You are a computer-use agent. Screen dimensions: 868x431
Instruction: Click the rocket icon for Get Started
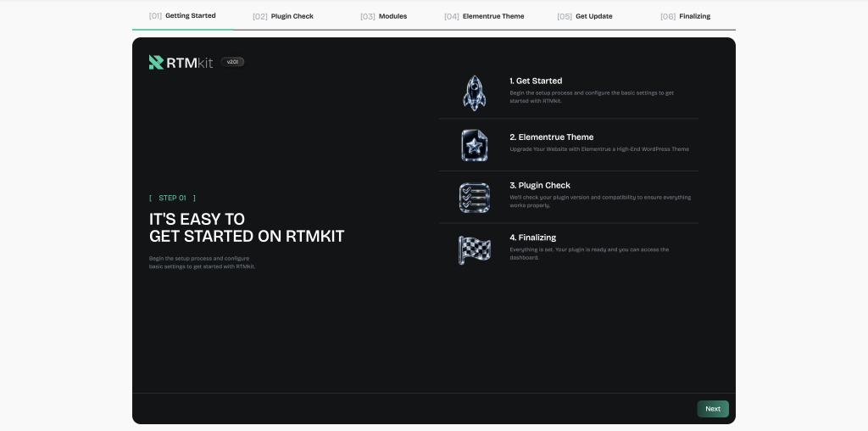(474, 92)
